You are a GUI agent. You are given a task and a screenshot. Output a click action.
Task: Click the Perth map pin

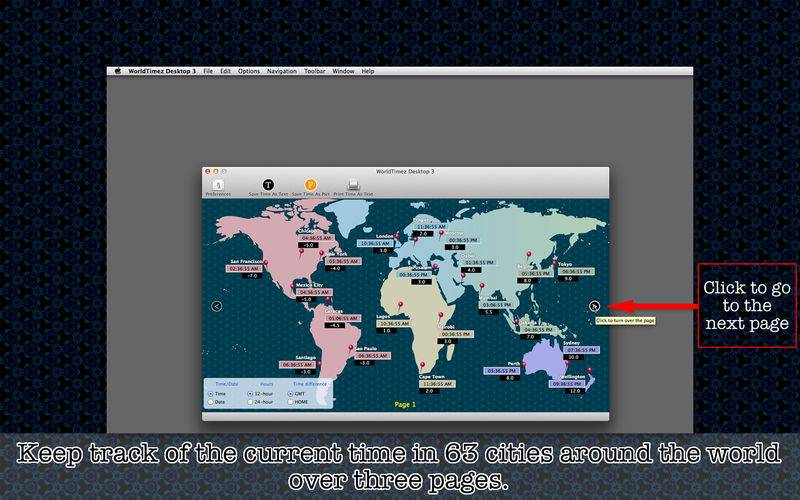pos(523,366)
